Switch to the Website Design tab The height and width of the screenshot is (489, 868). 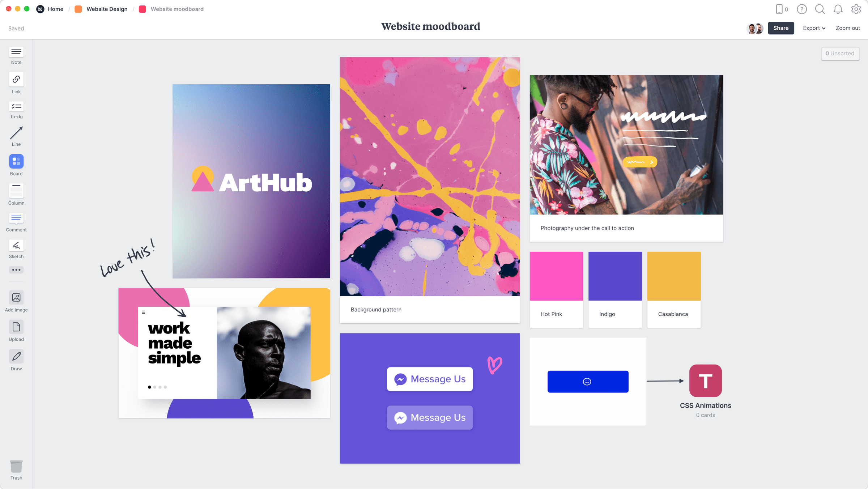click(x=107, y=8)
